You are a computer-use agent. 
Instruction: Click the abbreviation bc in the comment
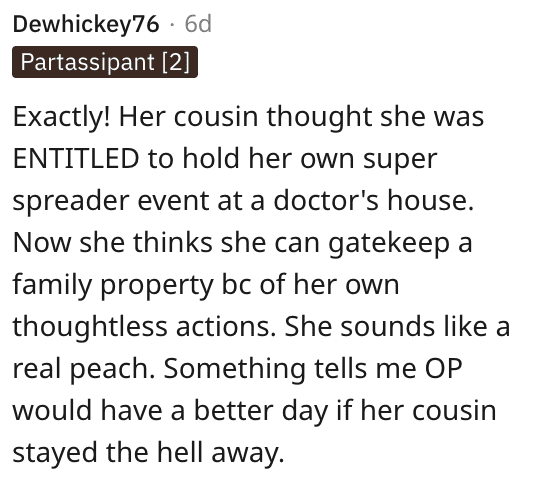(236, 285)
